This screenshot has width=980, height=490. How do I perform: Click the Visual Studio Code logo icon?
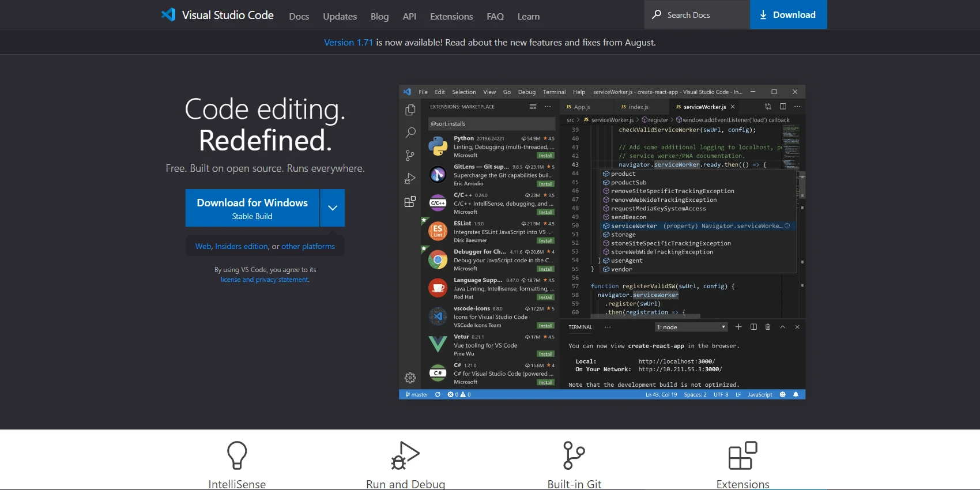coord(168,14)
